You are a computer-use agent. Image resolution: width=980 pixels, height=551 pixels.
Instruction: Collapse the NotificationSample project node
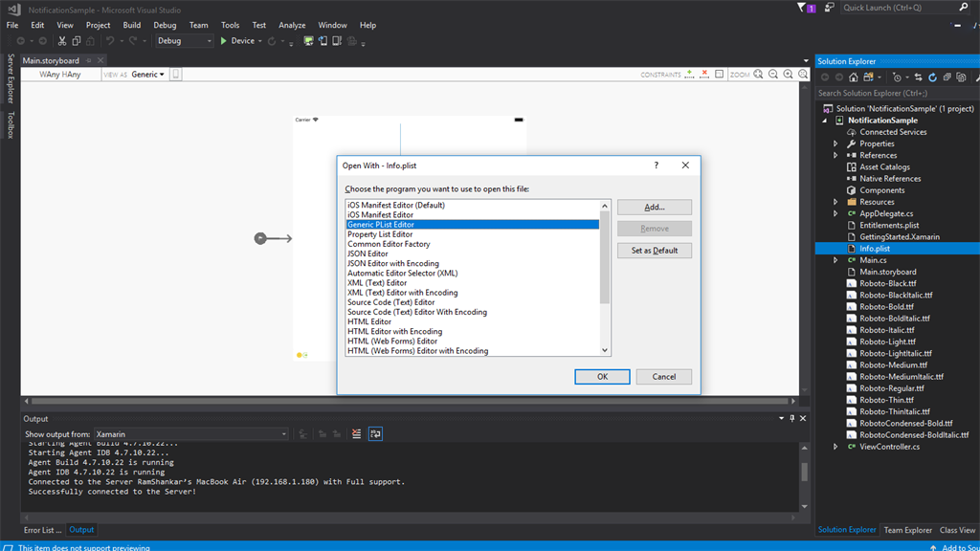pyautogui.click(x=825, y=121)
